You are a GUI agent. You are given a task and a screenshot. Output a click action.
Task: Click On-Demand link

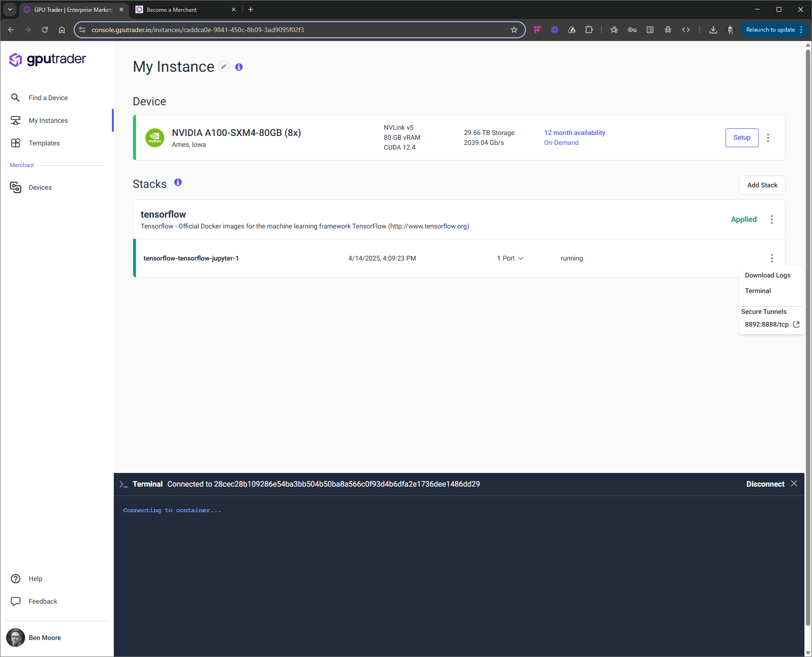pos(561,143)
